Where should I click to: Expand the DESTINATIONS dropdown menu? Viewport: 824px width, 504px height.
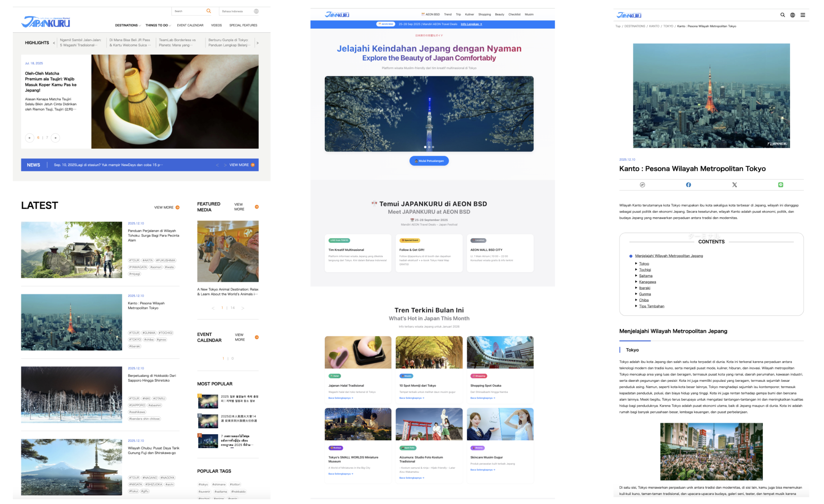pyautogui.click(x=128, y=25)
